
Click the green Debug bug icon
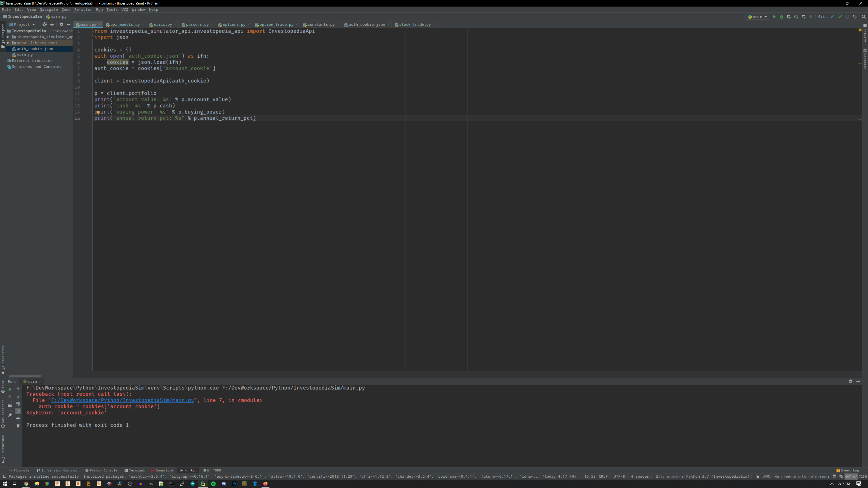781,17
